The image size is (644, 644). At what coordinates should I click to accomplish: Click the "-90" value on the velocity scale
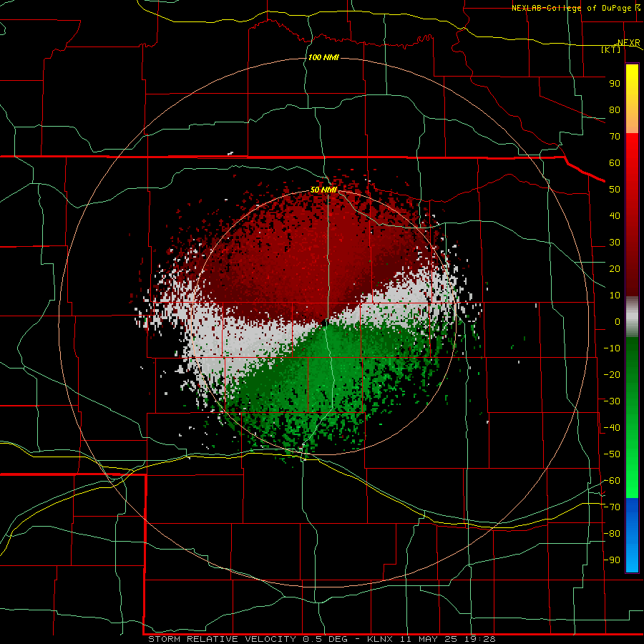612,560
